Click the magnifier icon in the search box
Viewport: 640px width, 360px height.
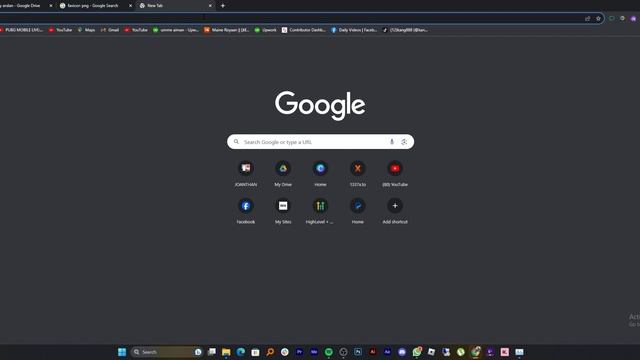point(236,142)
